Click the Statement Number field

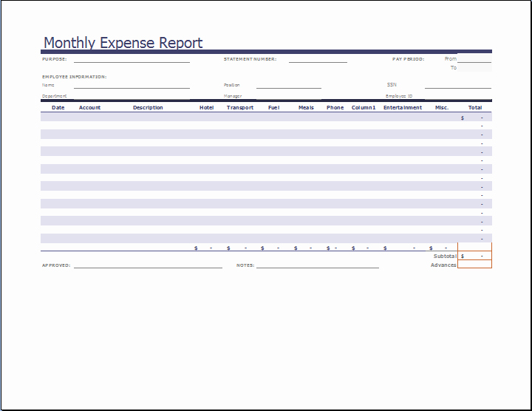[x=317, y=59]
